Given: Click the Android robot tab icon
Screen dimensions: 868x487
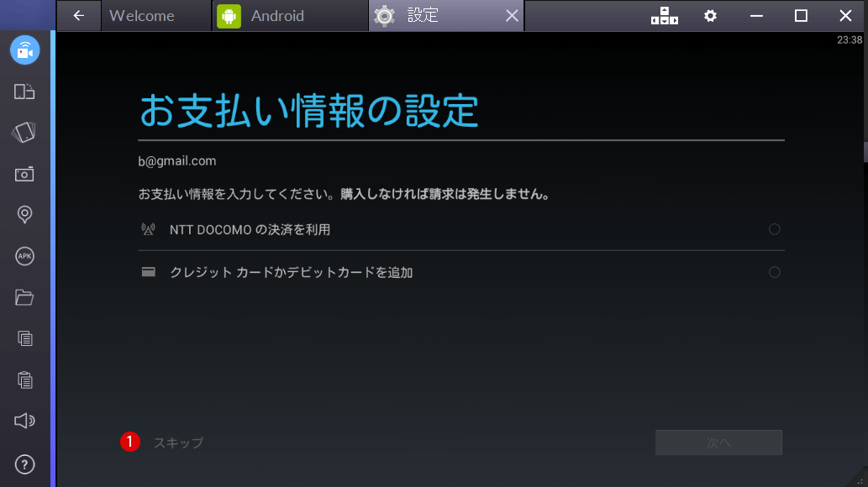Looking at the screenshot, I should tap(229, 16).
